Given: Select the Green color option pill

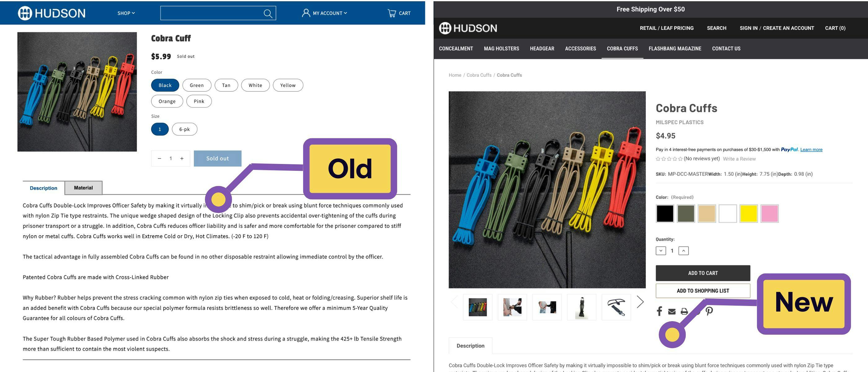Looking at the screenshot, I should point(197,85).
